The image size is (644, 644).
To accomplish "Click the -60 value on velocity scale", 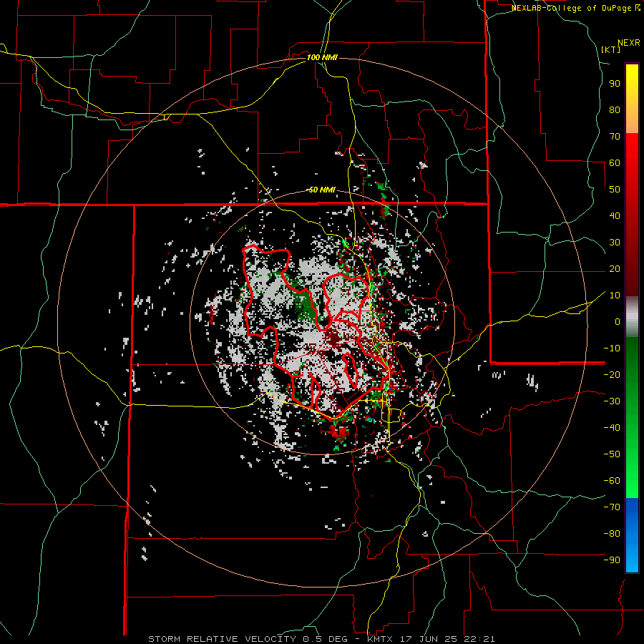I will [612, 481].
